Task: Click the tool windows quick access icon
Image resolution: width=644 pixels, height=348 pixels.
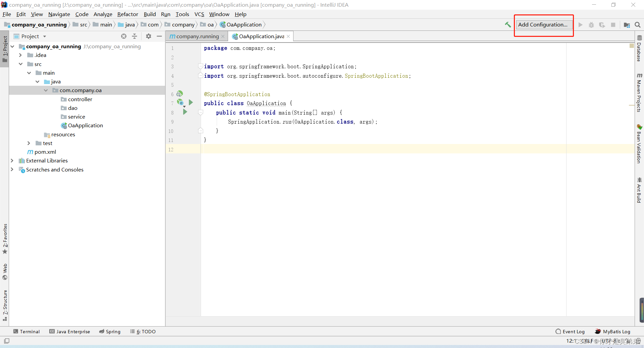Action: tap(7, 341)
